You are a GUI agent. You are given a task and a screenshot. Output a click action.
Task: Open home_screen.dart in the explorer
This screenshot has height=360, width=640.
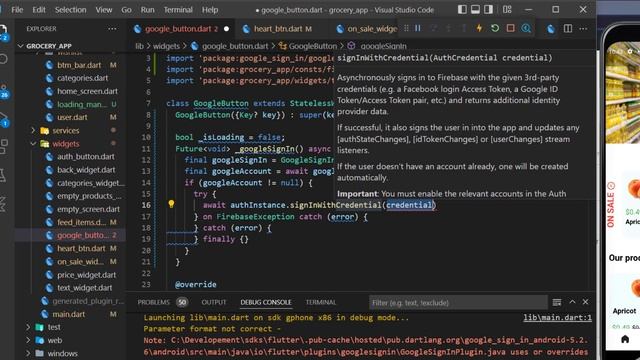(x=87, y=91)
